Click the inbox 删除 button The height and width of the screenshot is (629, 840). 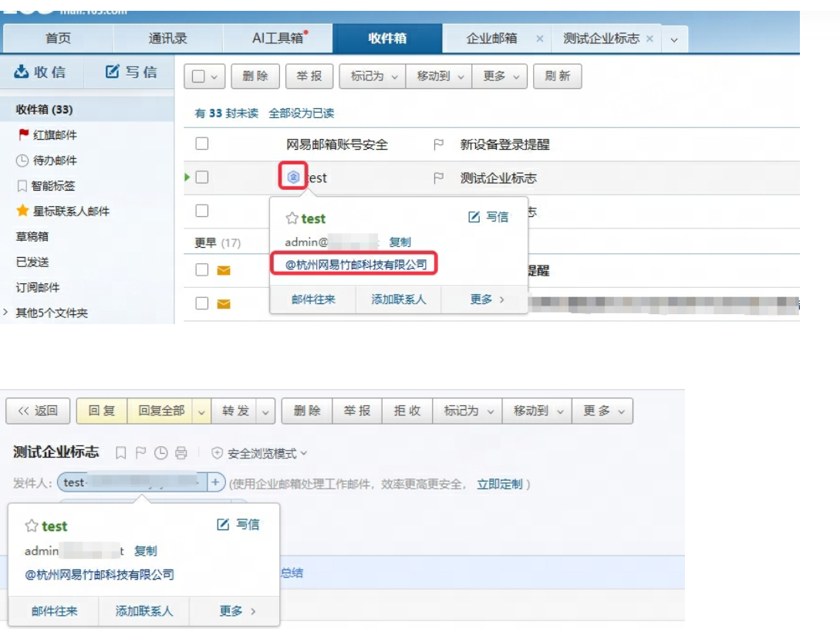pos(255,76)
